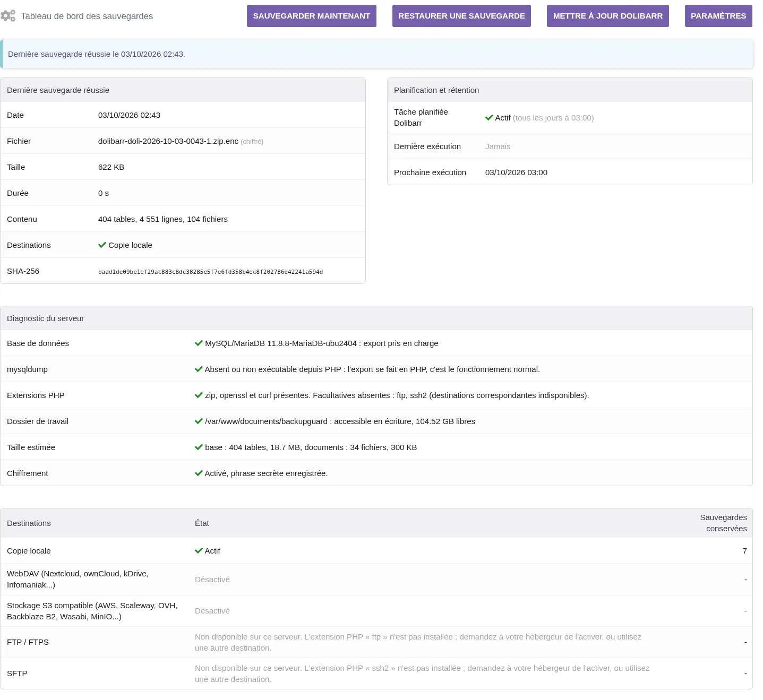
Task: Click the Désactivé state for S3 compatible storage
Action: tap(212, 611)
